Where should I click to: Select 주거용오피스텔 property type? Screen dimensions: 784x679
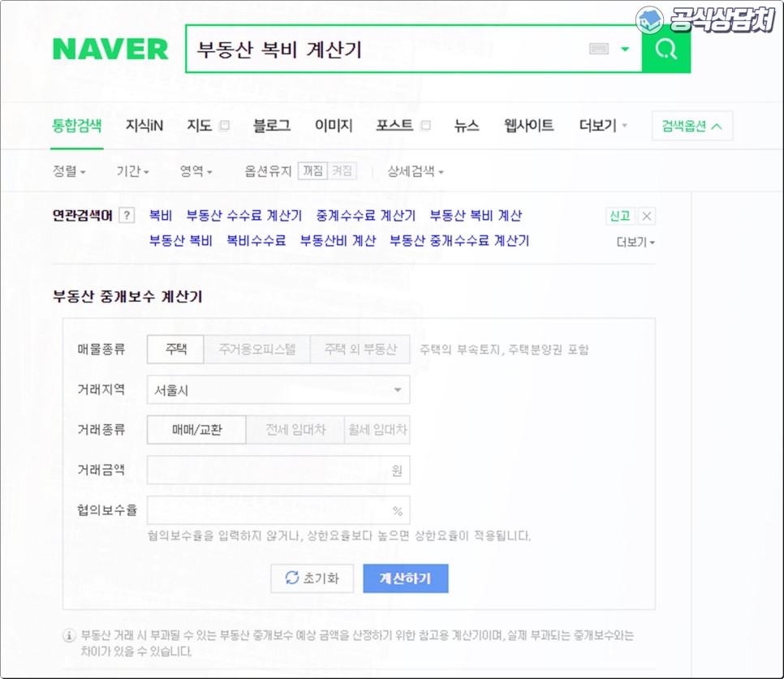pos(257,350)
